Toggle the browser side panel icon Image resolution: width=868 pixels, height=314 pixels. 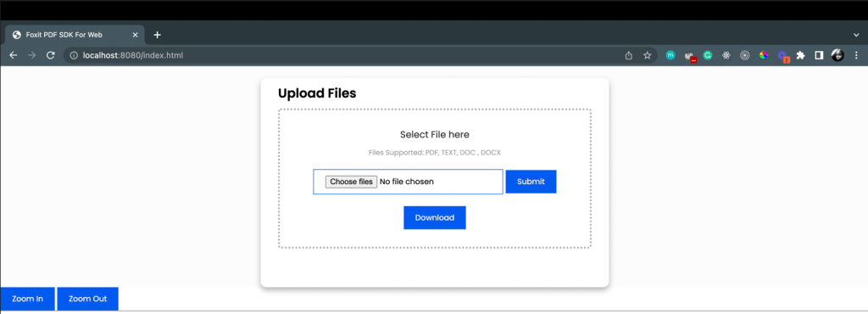(x=820, y=55)
